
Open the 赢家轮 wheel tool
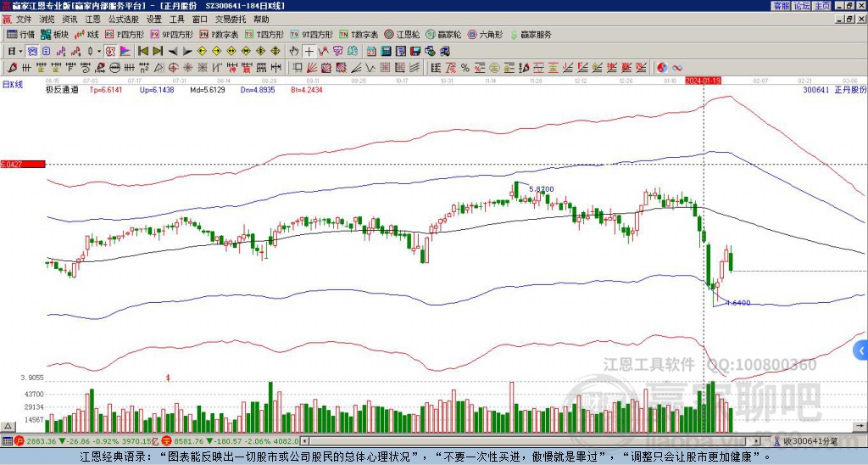[443, 34]
